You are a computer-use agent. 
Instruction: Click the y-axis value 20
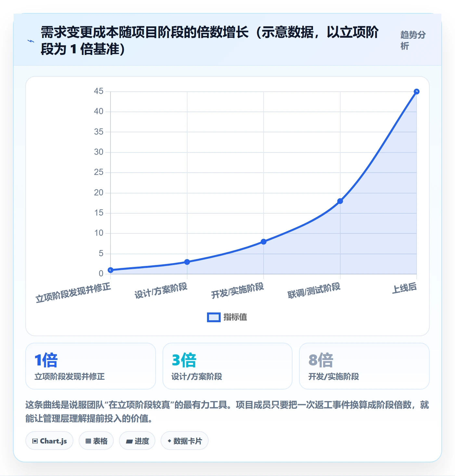click(x=98, y=193)
